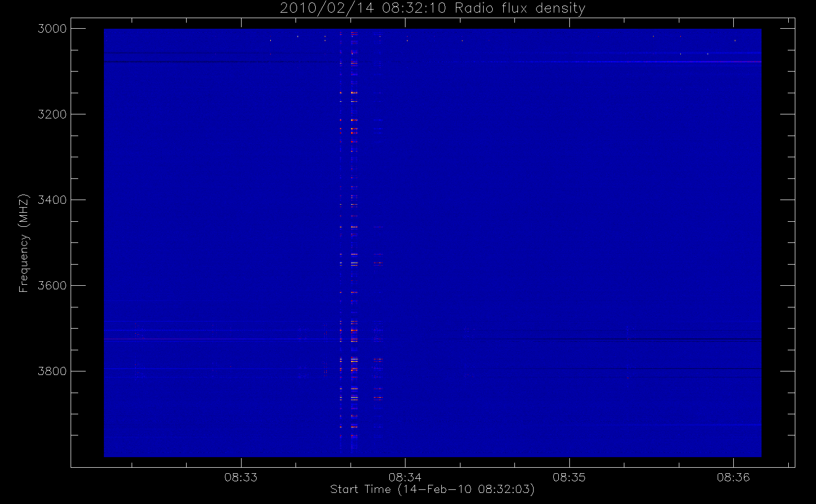Click the 3000 frequency tick label
The width and height of the screenshot is (816, 504).
pyautogui.click(x=52, y=29)
